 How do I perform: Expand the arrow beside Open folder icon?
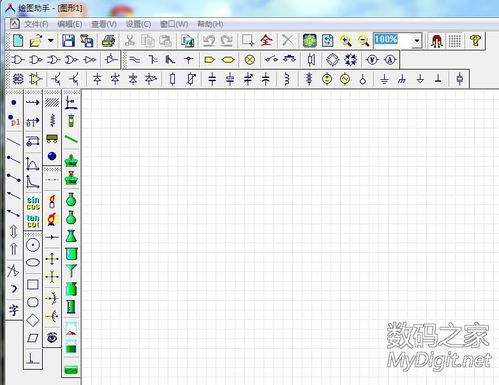pyautogui.click(x=50, y=41)
